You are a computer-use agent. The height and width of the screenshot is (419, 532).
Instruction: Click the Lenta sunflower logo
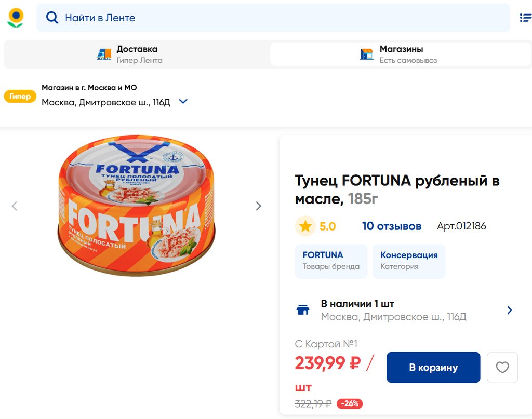[x=15, y=18]
